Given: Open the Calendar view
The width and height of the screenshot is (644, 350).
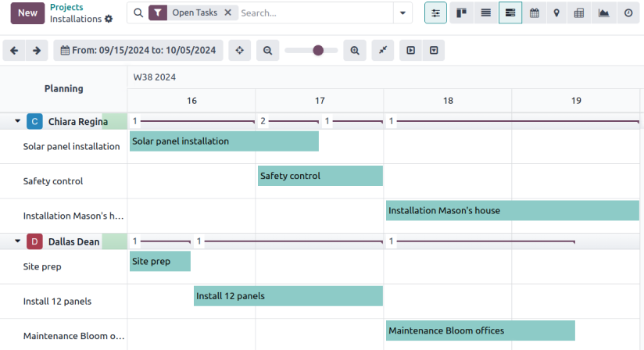Looking at the screenshot, I should [x=534, y=13].
